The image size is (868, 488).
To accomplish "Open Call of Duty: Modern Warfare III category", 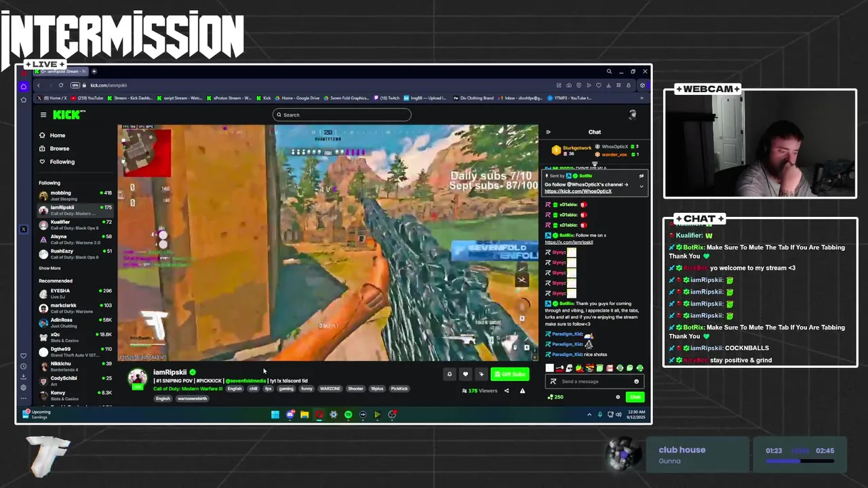I will coord(187,389).
